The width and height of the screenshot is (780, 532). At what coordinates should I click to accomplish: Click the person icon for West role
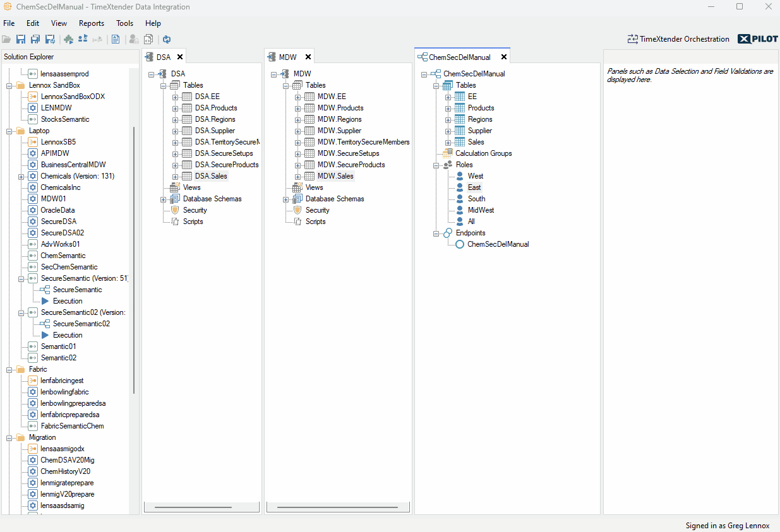460,176
